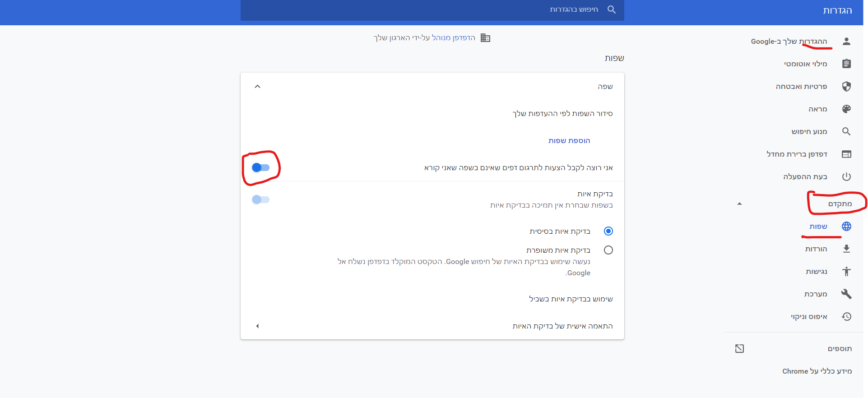Click the external link icon beside תוספים
868x398 pixels.
coord(739,348)
